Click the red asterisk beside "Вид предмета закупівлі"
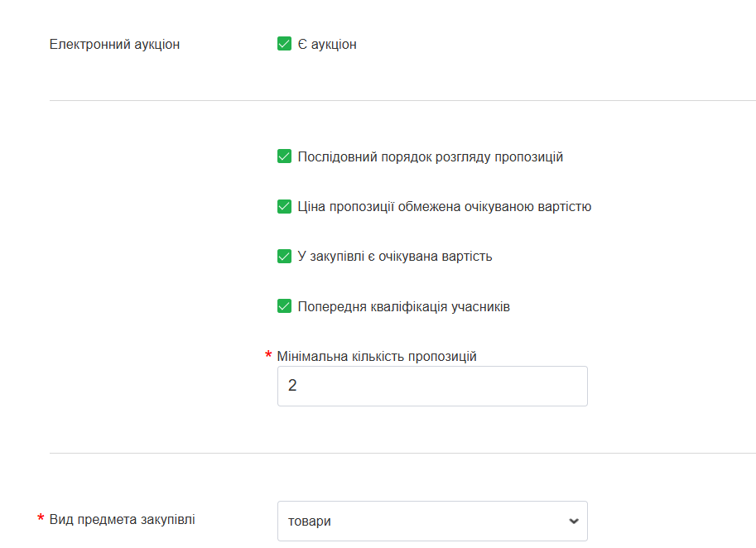Image resolution: width=756 pixels, height=548 pixels. [41, 520]
